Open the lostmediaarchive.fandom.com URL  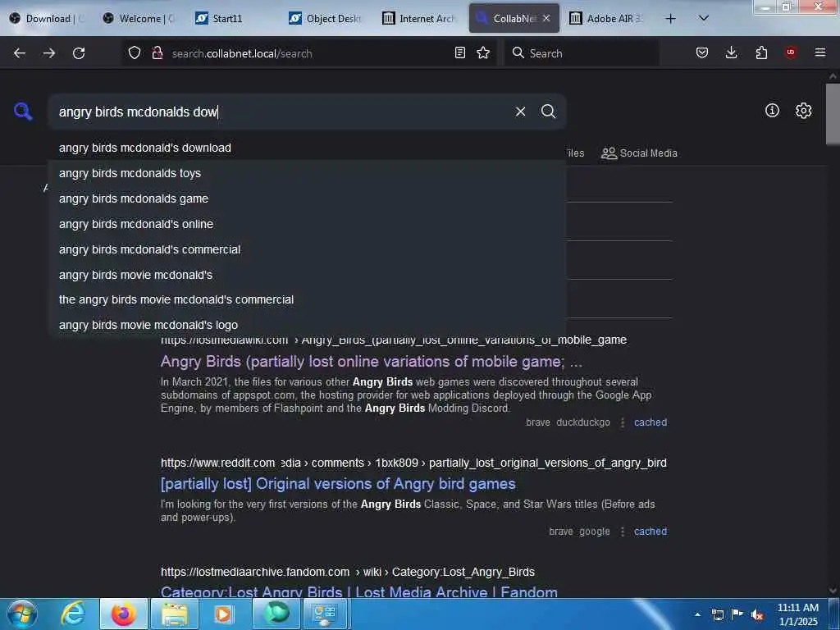348,572
